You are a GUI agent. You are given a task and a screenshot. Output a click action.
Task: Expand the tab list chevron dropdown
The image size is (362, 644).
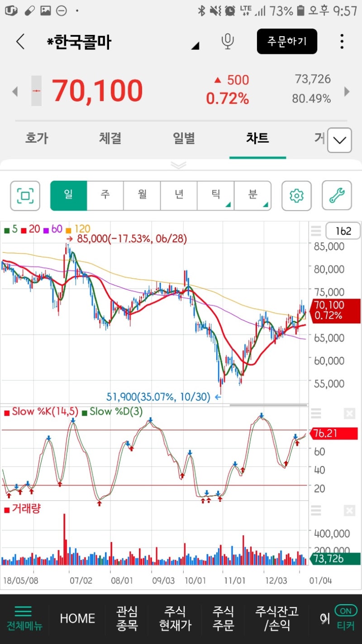click(x=339, y=140)
